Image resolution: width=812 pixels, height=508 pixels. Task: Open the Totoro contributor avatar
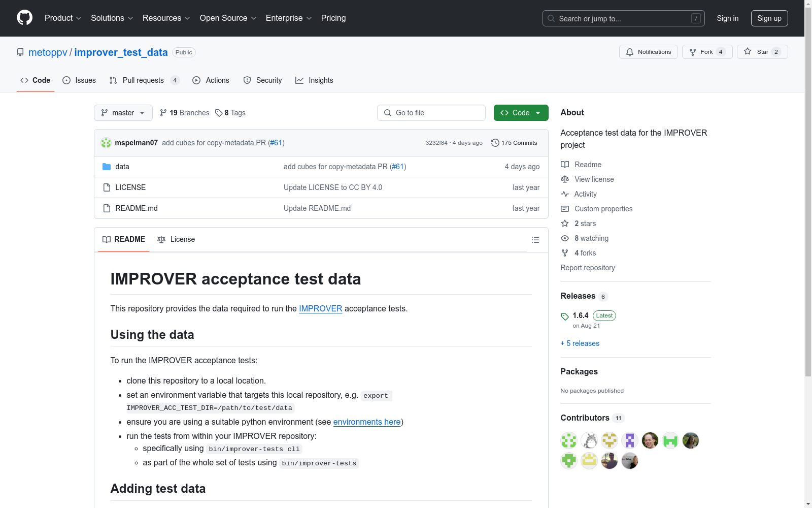589,440
